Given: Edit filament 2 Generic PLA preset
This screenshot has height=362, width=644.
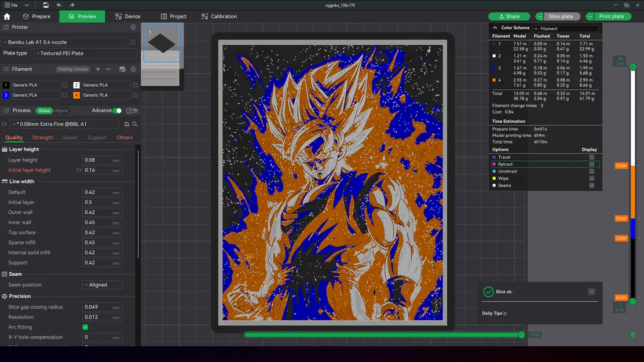Looking at the screenshot, I should point(136,85).
